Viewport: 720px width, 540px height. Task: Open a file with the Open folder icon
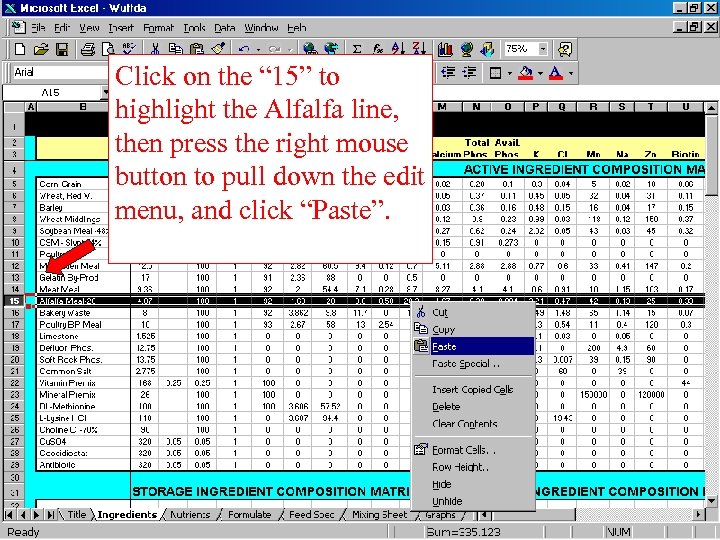point(41,49)
